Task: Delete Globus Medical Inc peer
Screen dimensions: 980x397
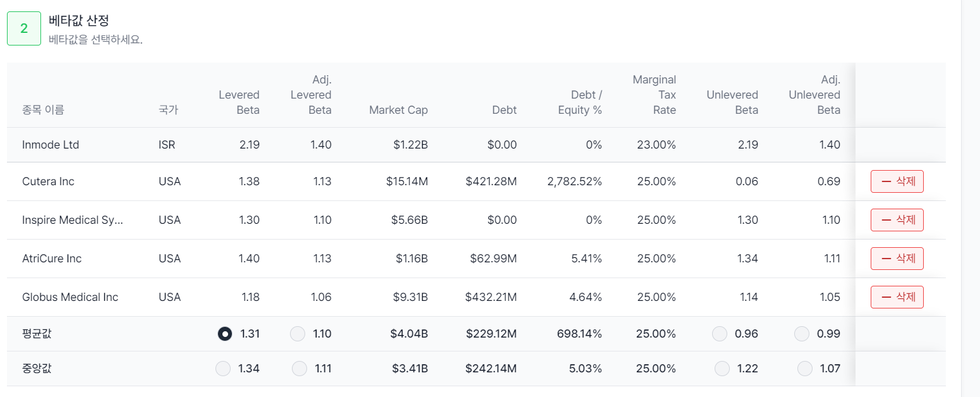Action: coord(897,297)
